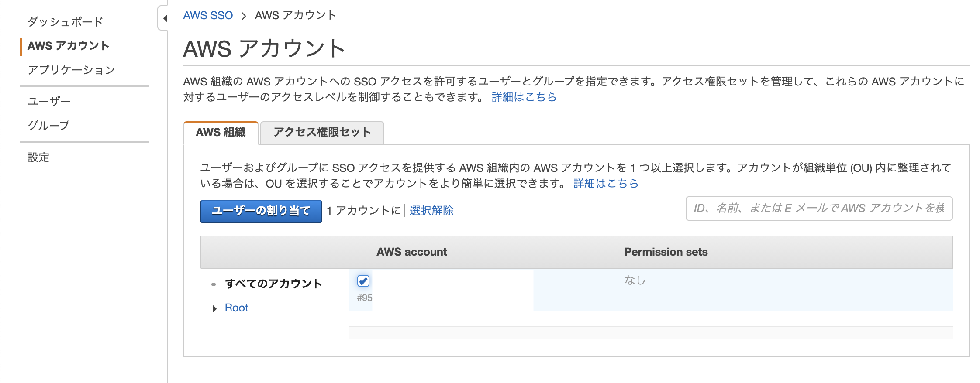Viewport: 980px width, 383px height.
Task: Open 設定 in sidebar
Action: pyautogui.click(x=38, y=157)
